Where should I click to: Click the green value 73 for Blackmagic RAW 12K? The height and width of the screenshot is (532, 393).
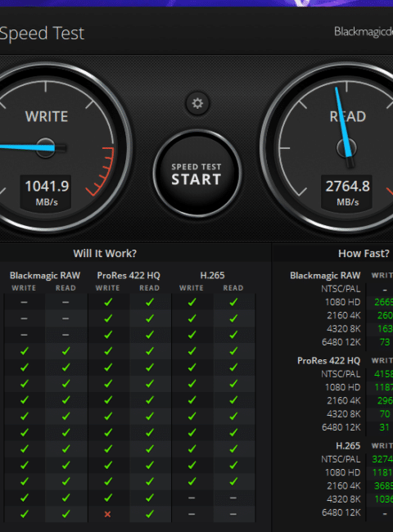[385, 342]
